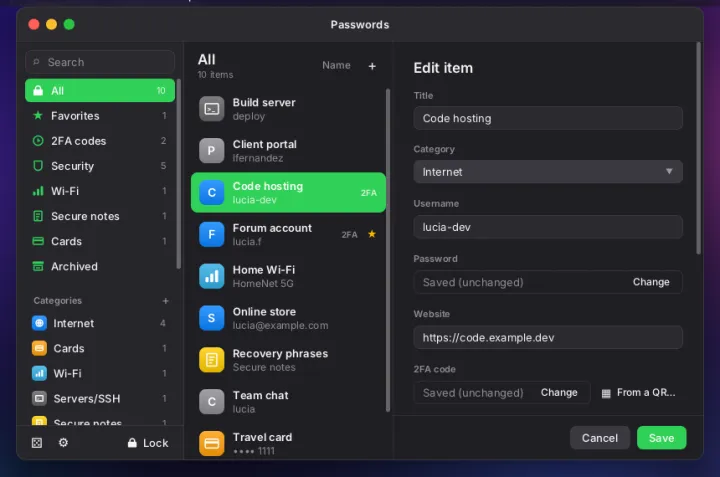Open the Security section

pyautogui.click(x=100, y=166)
